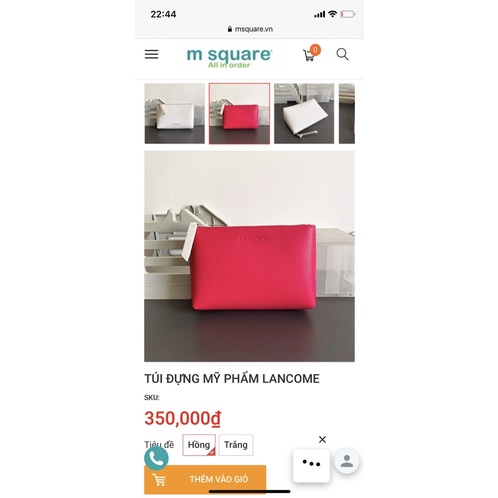Viewport: 498px width, 498px height.
Task: Add product with Thêm vào giỏ button
Action: click(205, 479)
